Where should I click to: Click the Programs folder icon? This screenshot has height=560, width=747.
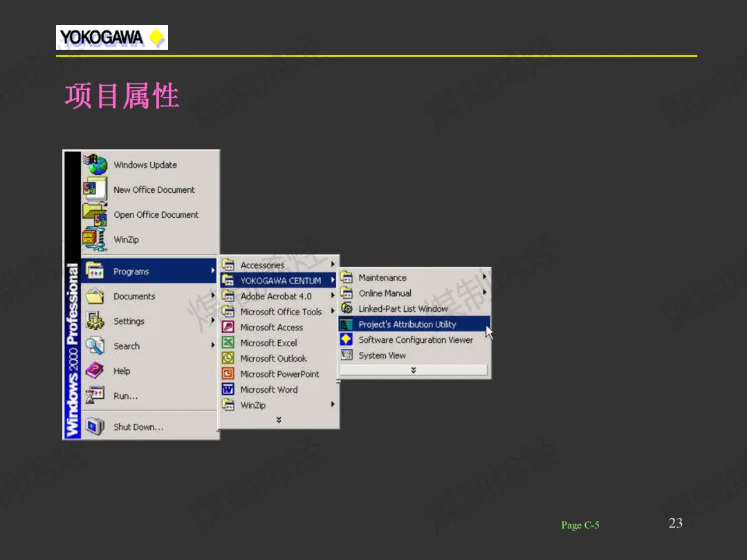coord(95,271)
